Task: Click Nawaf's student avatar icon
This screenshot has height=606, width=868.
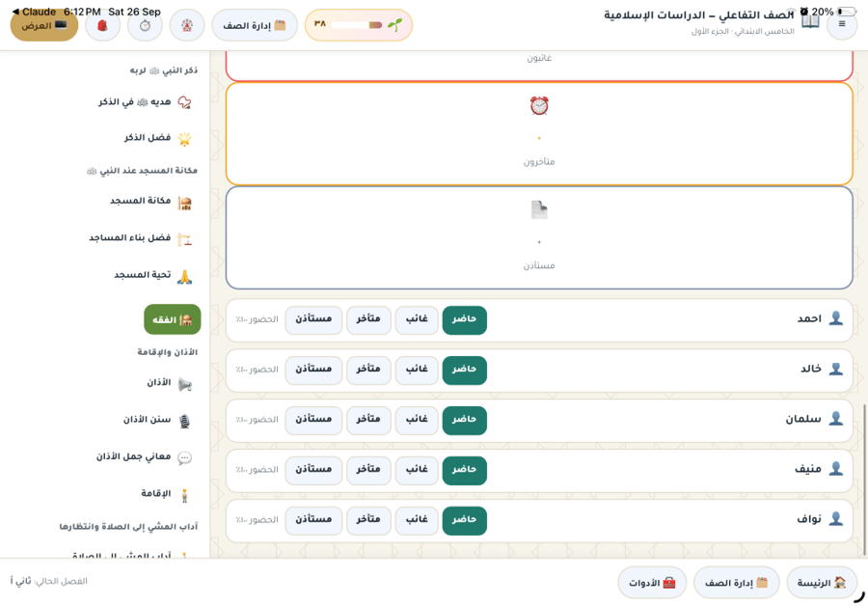Action: [836, 519]
